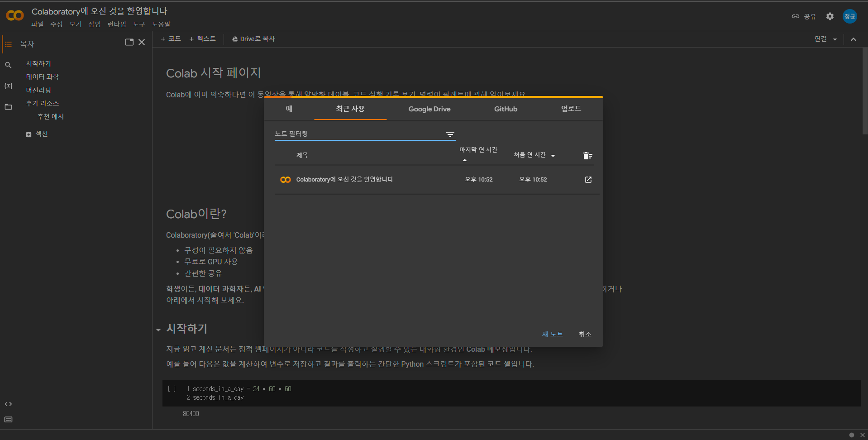Close the table of contents panel
This screenshot has height=440, width=868.
[x=142, y=42]
